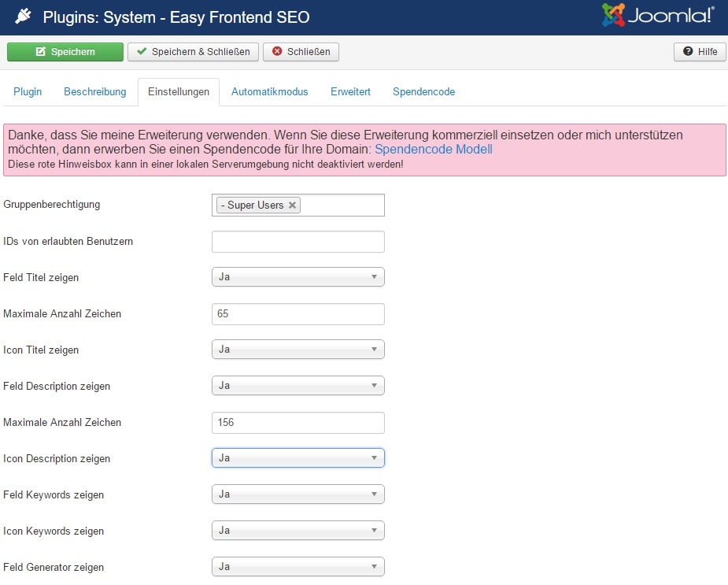This screenshot has width=728, height=585.
Task: Click the Icon Keywords zeigen label
Action: click(54, 531)
